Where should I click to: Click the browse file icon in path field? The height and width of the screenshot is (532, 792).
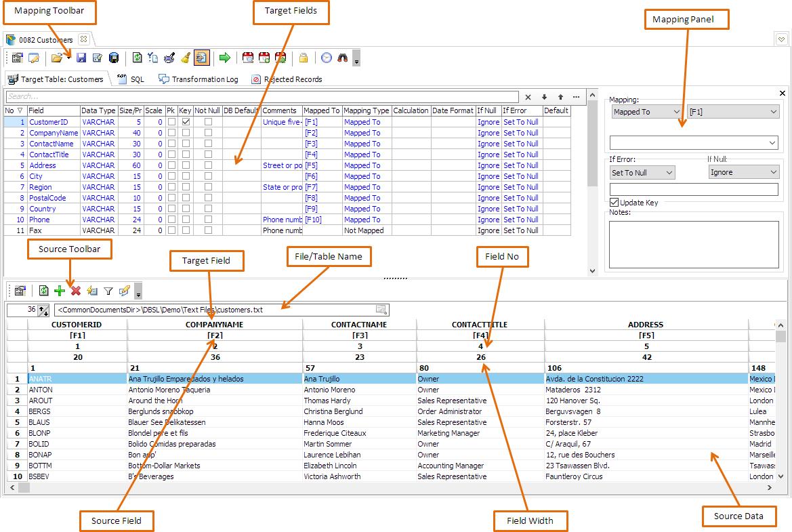381,310
